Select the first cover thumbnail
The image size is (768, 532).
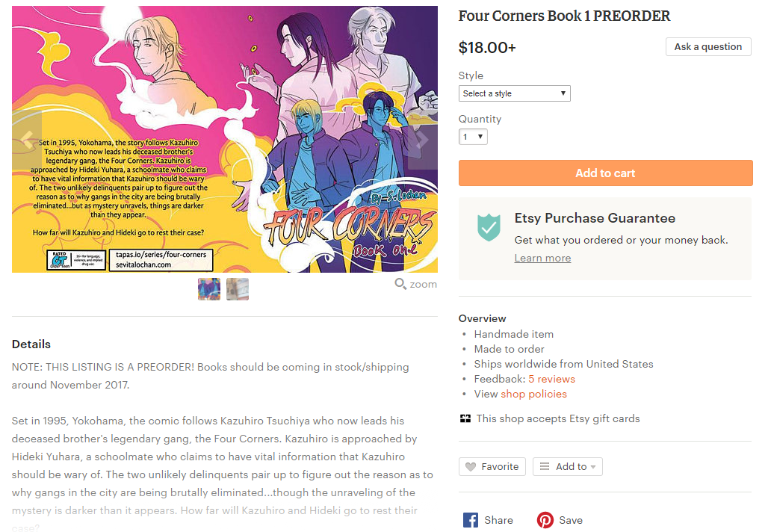click(209, 289)
